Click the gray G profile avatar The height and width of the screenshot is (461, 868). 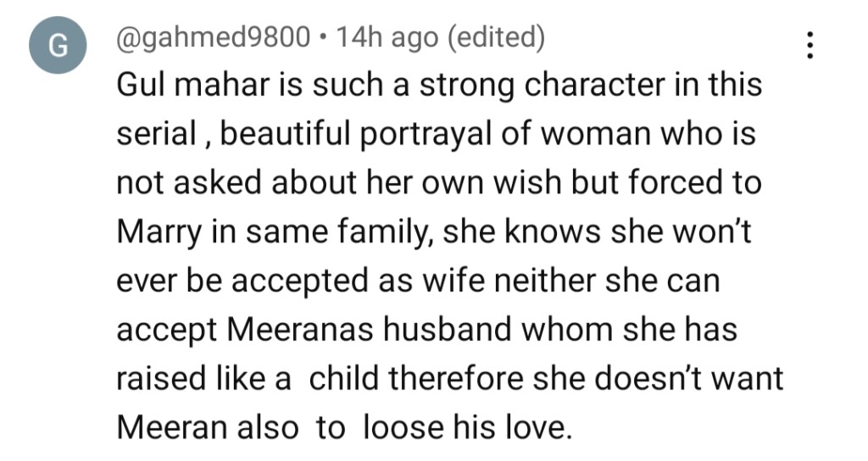[x=58, y=46]
